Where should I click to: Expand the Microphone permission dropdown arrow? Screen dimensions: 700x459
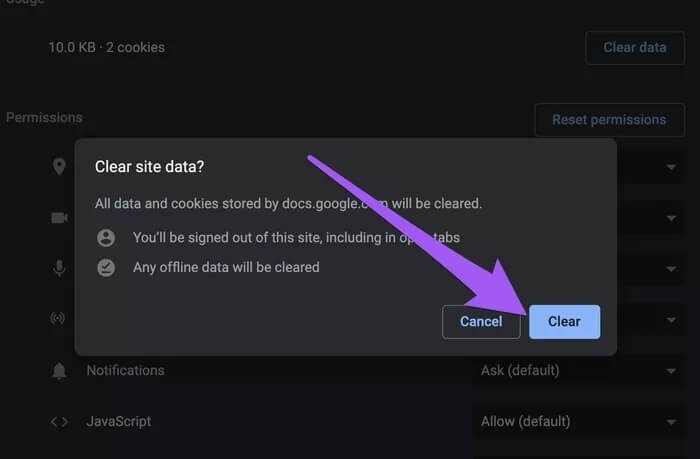coord(671,269)
